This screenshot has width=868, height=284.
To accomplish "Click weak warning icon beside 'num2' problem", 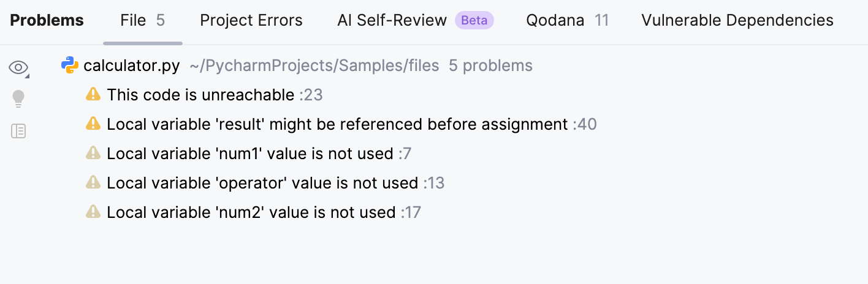I will tap(93, 212).
